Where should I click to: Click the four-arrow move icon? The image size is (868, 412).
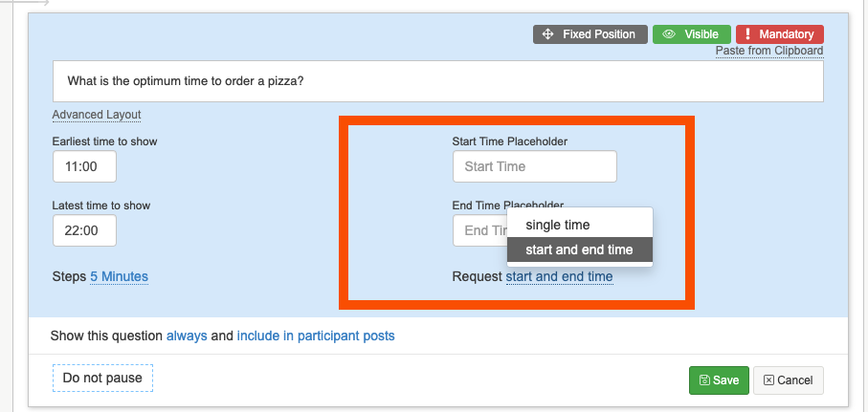pyautogui.click(x=548, y=34)
